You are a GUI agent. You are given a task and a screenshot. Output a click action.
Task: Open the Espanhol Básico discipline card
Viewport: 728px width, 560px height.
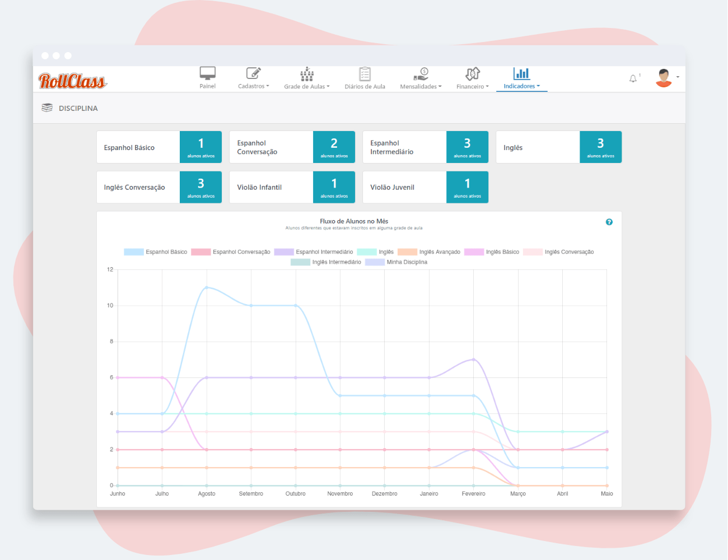coord(159,147)
